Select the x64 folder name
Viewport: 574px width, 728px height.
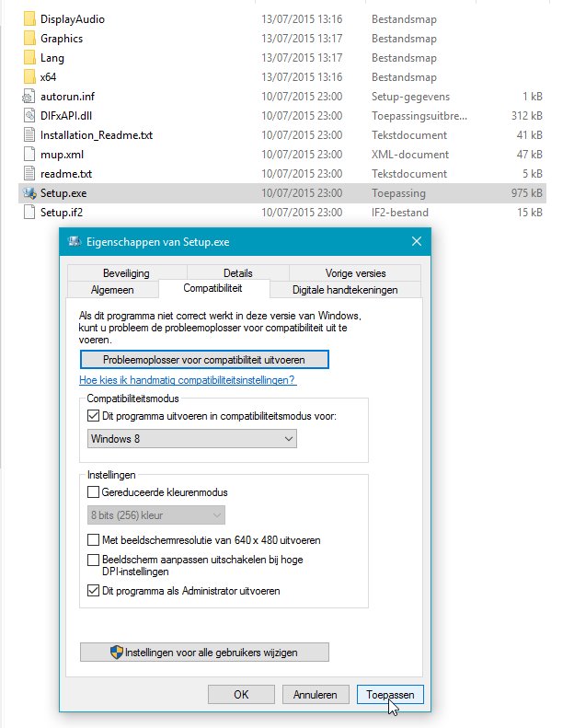[48, 77]
